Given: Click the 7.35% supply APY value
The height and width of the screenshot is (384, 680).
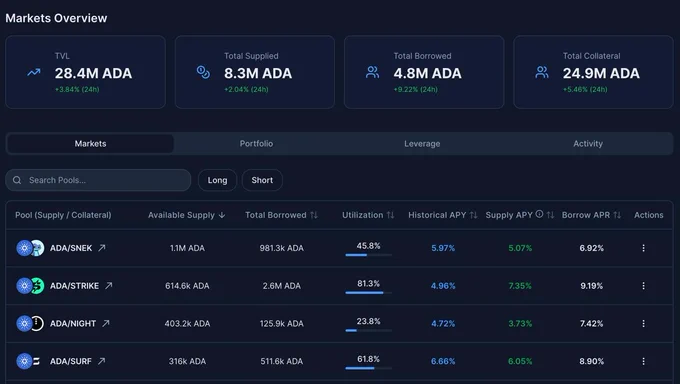Looking at the screenshot, I should tap(520, 286).
